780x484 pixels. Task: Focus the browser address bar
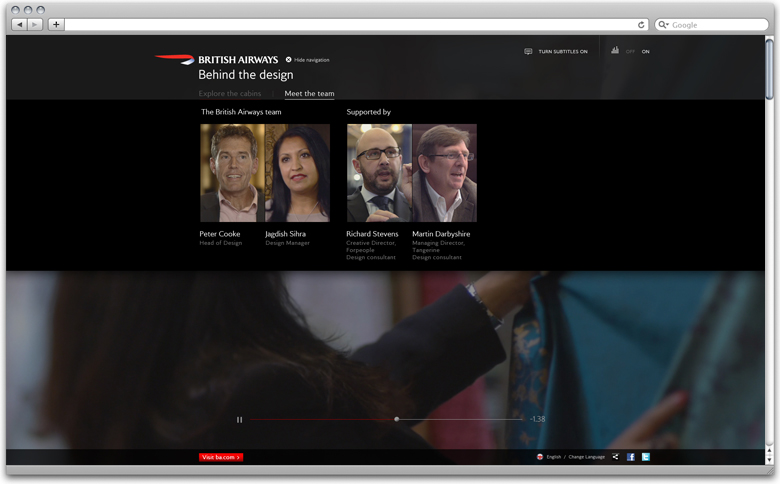tap(356, 24)
